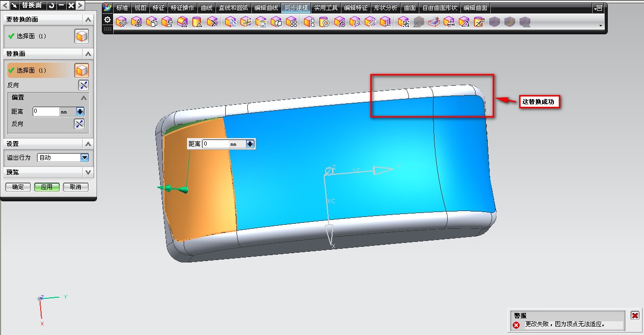This screenshot has height=335, width=644.
Task: Select the Paste Face tool icon
Action: (x=261, y=22)
